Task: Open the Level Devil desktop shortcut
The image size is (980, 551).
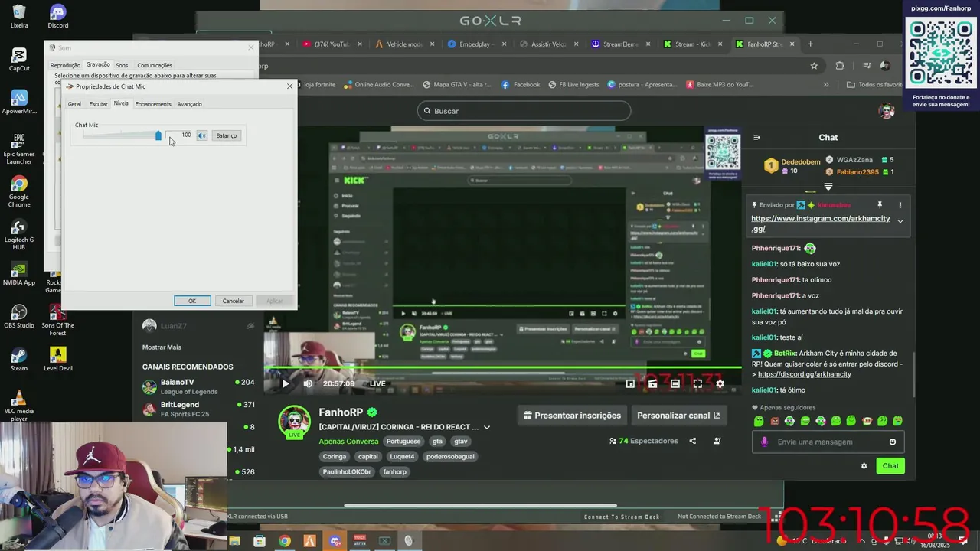Action: coord(57,360)
